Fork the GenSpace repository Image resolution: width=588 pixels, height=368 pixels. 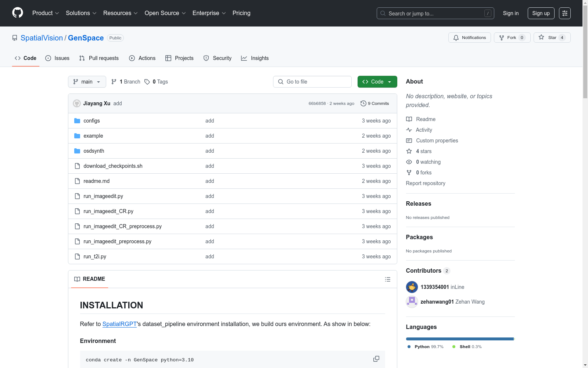512,38
